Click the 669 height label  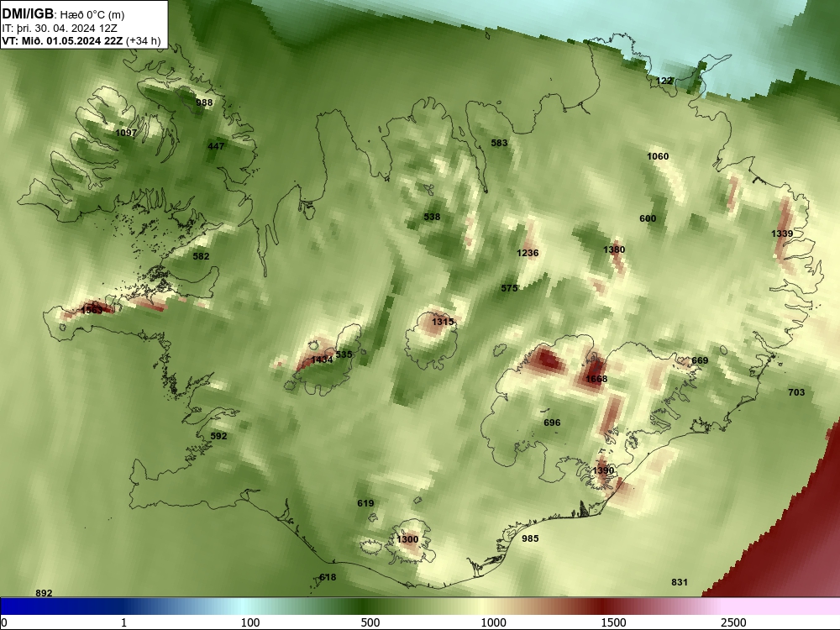point(700,360)
